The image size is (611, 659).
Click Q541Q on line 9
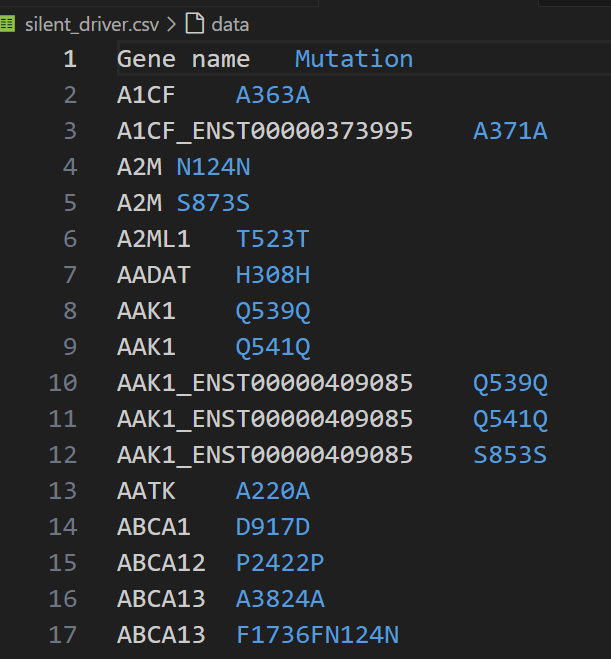click(x=273, y=348)
